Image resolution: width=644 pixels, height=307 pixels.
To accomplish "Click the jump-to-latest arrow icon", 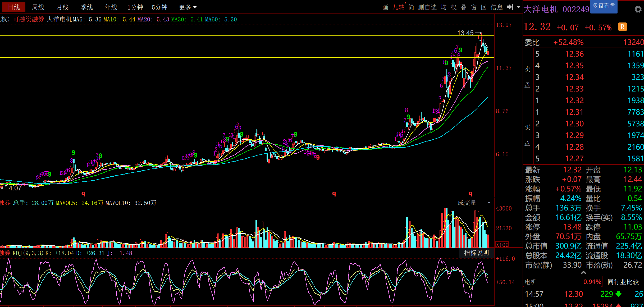I will click(x=510, y=7).
